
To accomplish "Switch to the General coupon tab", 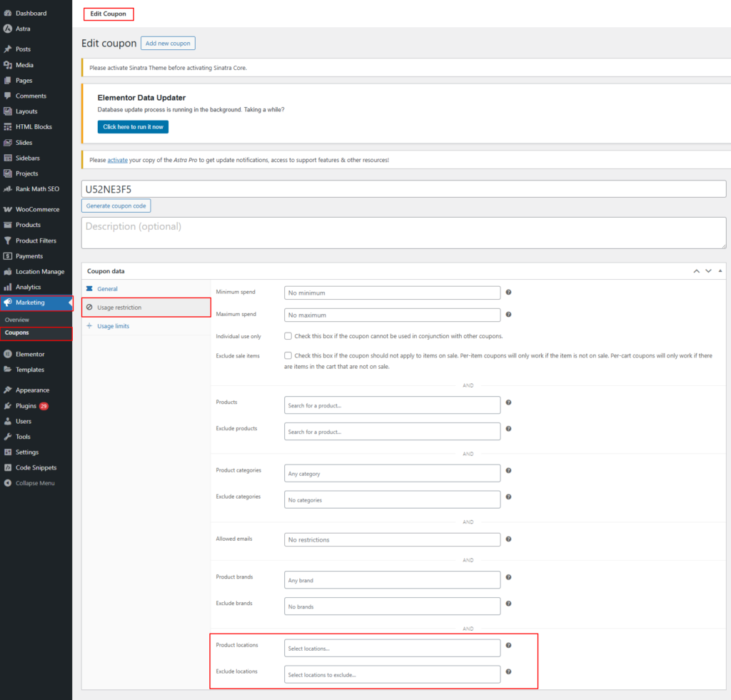I will click(107, 289).
